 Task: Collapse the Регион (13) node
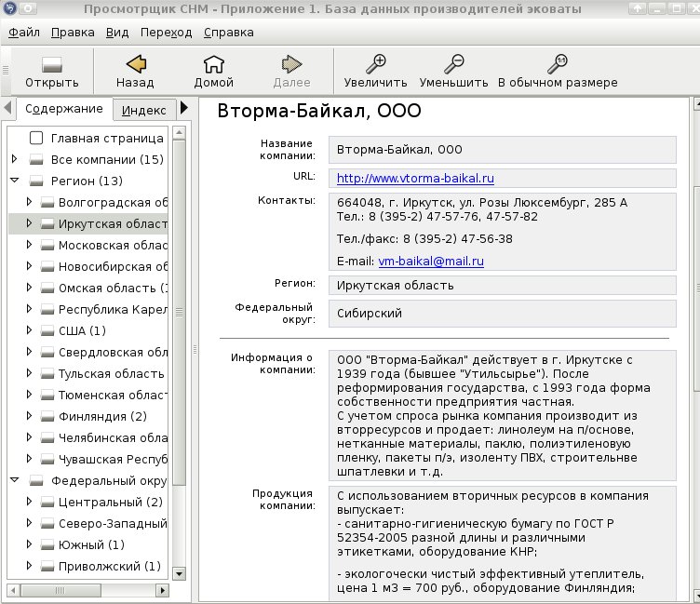(15, 181)
